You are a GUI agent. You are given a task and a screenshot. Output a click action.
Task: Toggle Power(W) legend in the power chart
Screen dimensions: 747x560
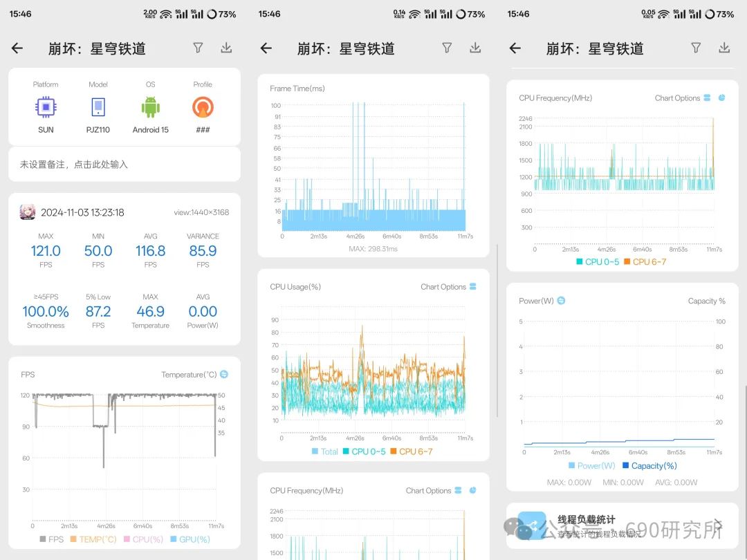click(x=592, y=466)
